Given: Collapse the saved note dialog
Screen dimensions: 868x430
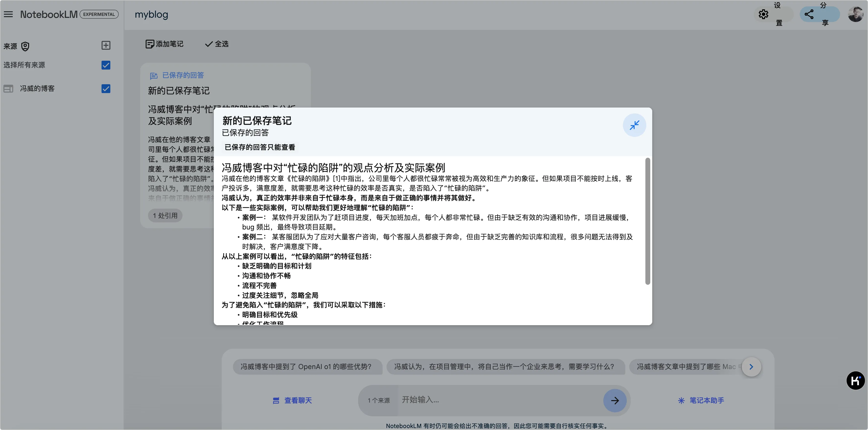Looking at the screenshot, I should (x=634, y=125).
